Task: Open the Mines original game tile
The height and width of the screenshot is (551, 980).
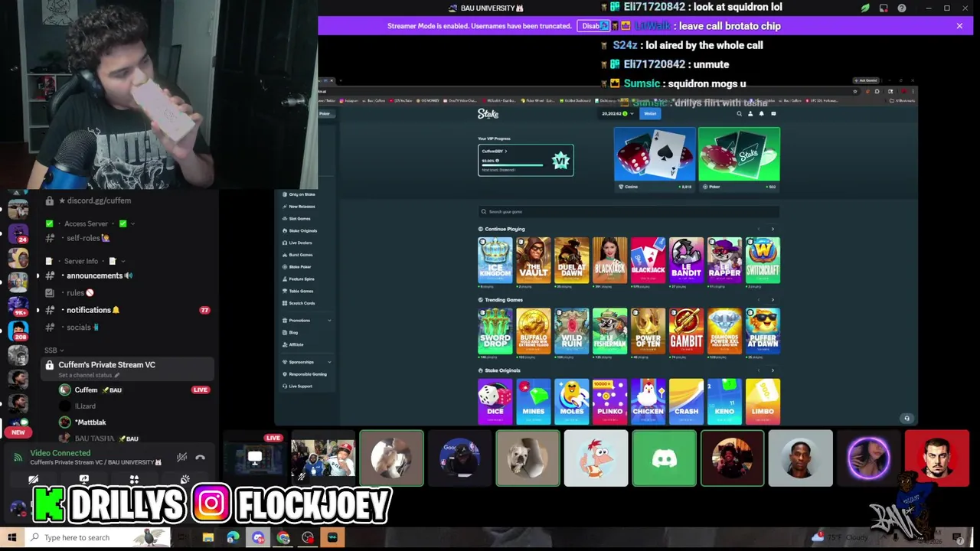Action: tap(534, 401)
